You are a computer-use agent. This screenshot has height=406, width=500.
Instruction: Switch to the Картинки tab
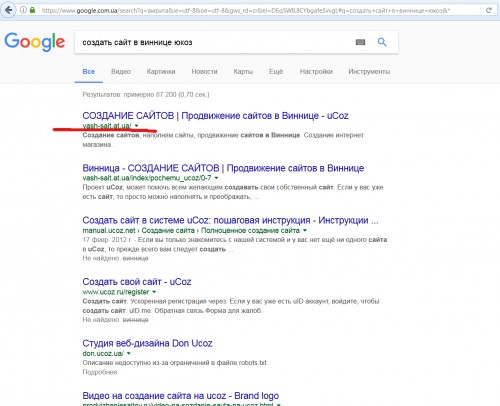pyautogui.click(x=161, y=72)
